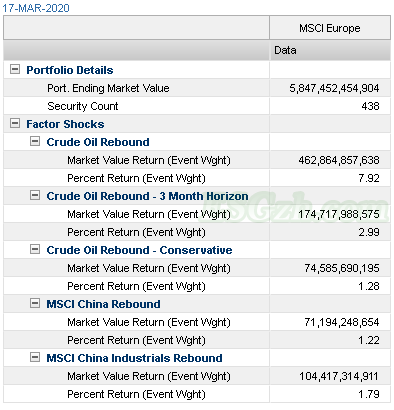
Task: Click Market Value Return label under MSCI China Rebound
Action: [149, 322]
